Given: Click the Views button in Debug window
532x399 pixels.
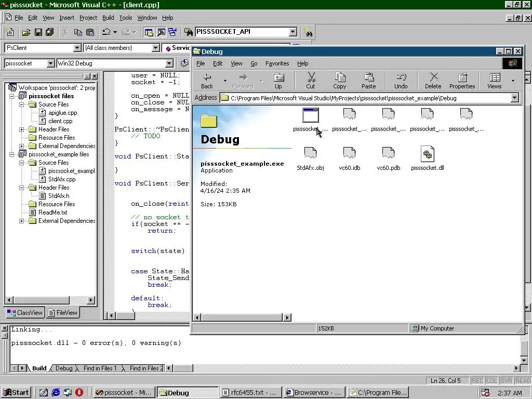Looking at the screenshot, I should point(495,81).
